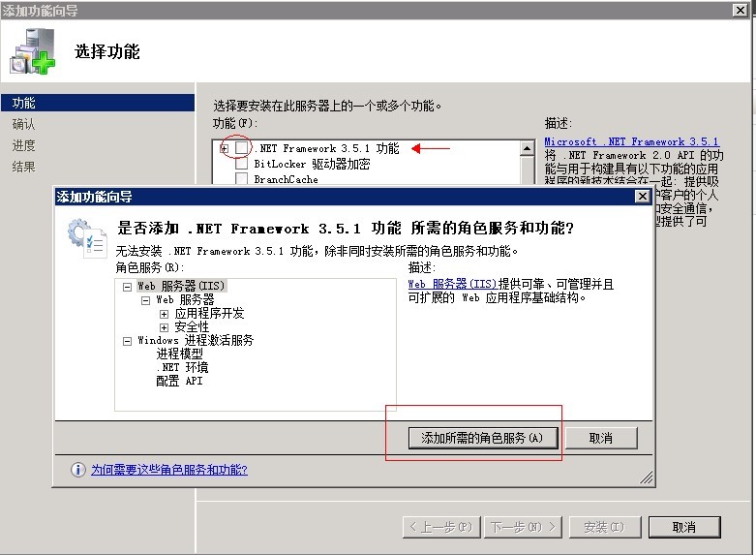The image size is (756, 555).
Task: Close the outer 添加功能向导 wizard window
Action: [x=741, y=10]
